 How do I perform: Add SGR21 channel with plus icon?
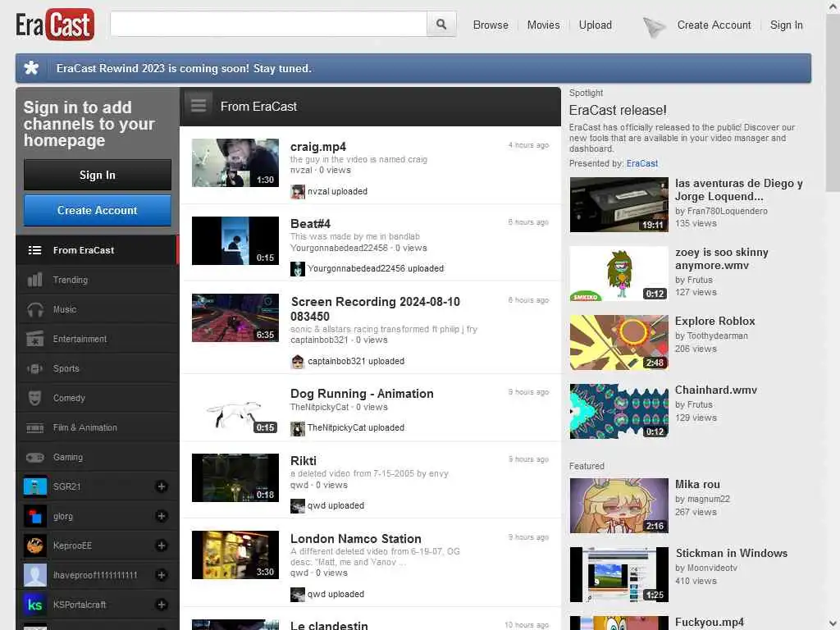click(x=162, y=486)
